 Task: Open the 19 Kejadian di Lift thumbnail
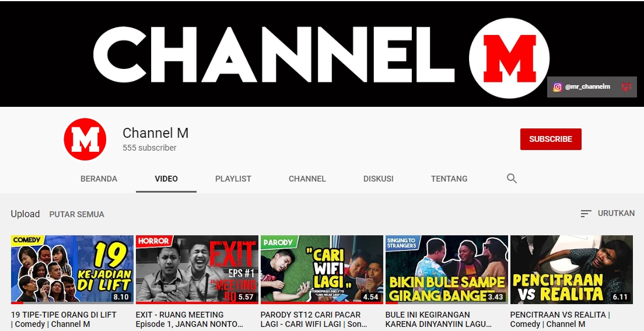(x=72, y=269)
